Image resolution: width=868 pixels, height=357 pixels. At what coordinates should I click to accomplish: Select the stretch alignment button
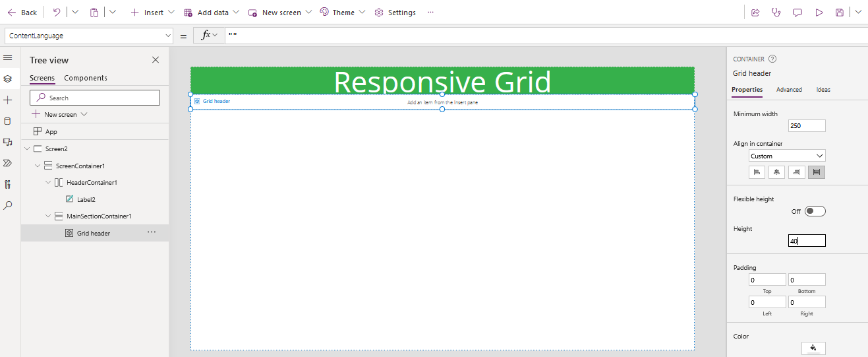click(817, 172)
